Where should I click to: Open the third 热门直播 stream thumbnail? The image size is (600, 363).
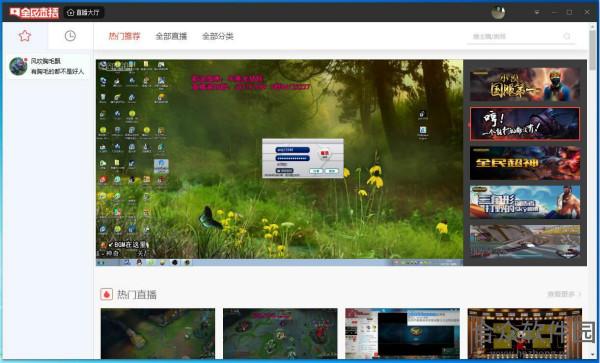403,334
